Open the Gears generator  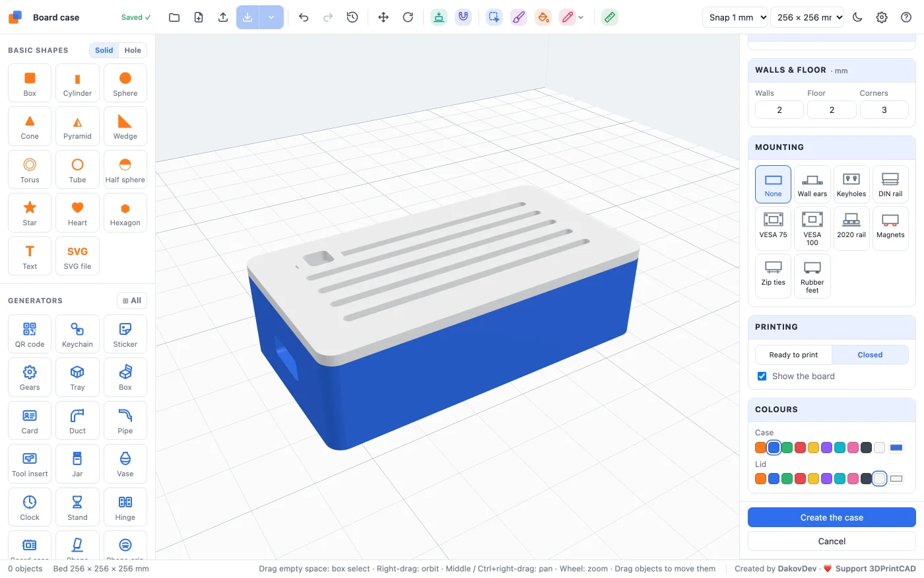tap(30, 377)
